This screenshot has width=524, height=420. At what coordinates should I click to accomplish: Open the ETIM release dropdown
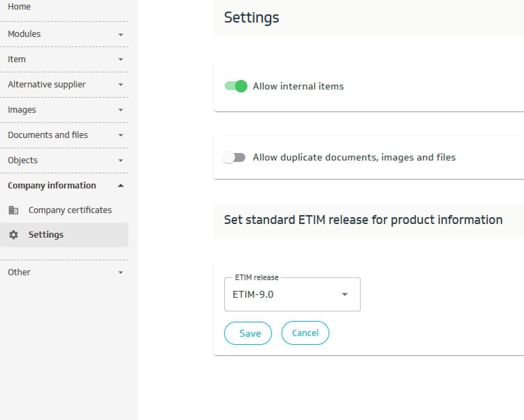pos(345,294)
